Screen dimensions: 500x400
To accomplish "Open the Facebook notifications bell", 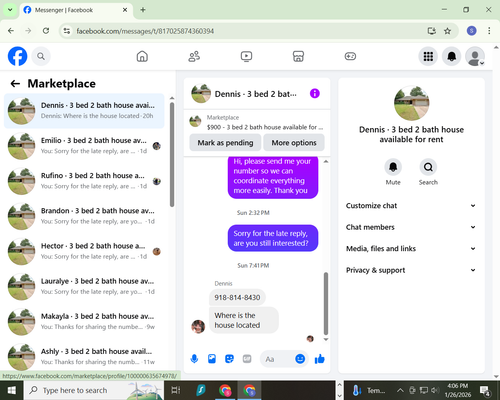I will point(451,56).
